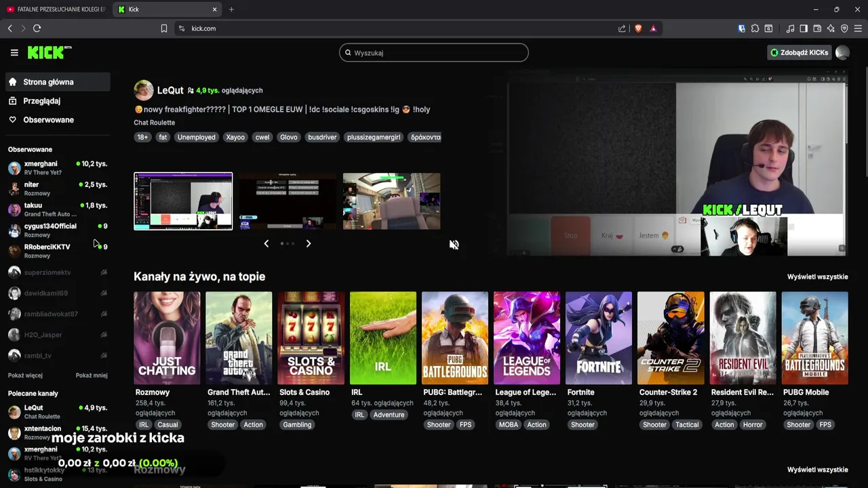Open the Fortnite category card
The height and width of the screenshot is (488, 868).
(x=599, y=338)
